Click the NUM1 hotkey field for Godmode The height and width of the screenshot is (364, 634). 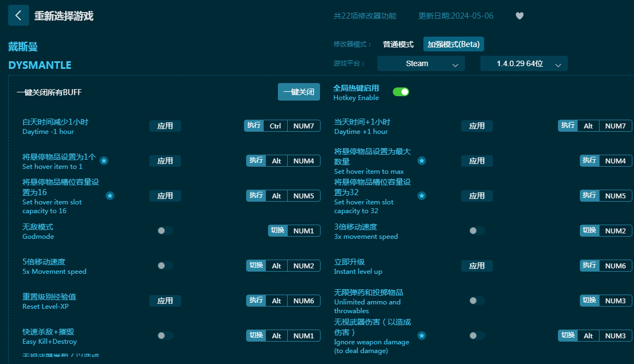[304, 231]
